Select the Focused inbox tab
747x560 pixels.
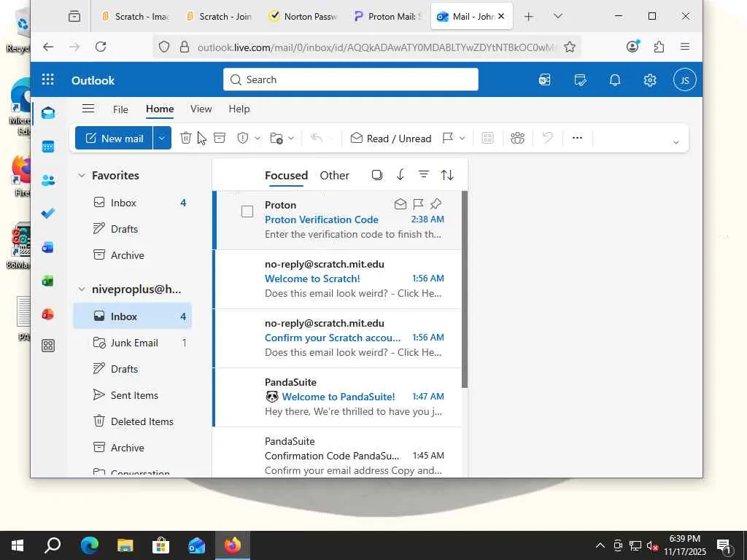pyautogui.click(x=286, y=175)
